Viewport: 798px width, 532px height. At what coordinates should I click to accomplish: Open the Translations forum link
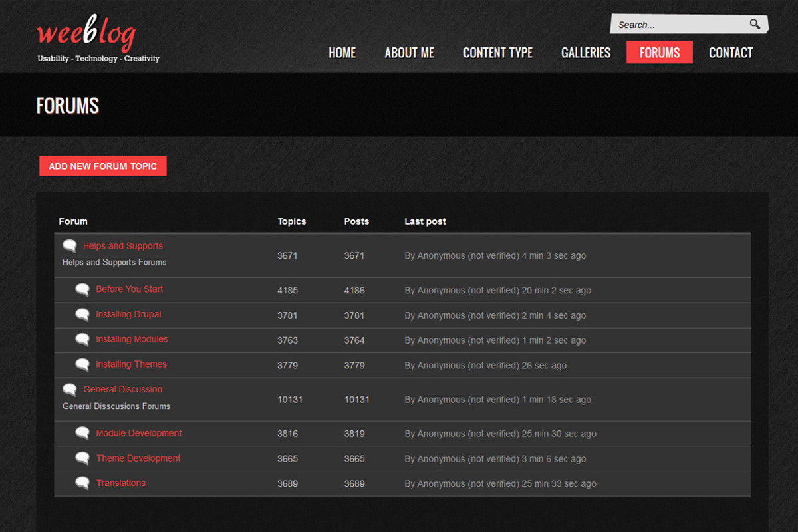click(121, 483)
